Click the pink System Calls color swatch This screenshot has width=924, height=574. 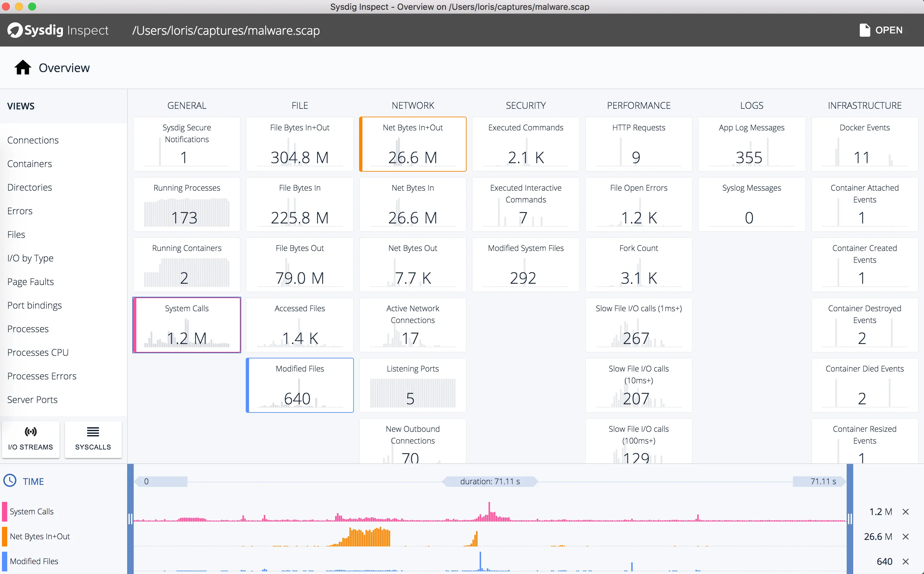pos(5,511)
